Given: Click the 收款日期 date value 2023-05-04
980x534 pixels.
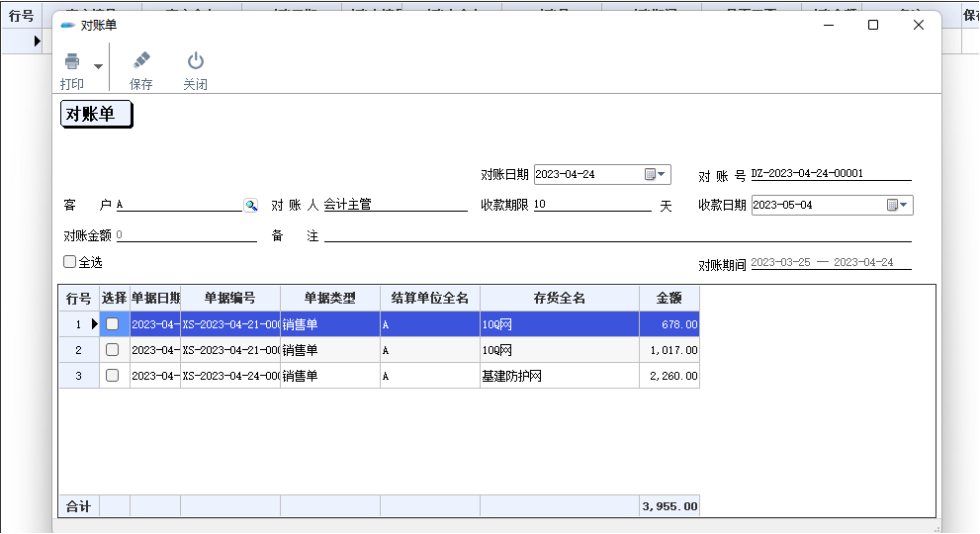Looking at the screenshot, I should (782, 205).
